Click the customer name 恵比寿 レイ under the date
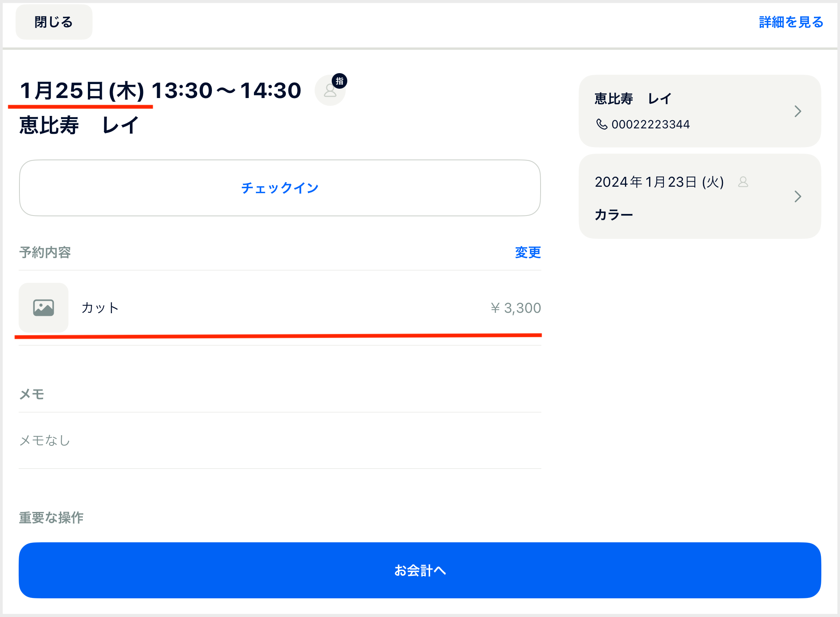This screenshot has width=840, height=617. pyautogui.click(x=79, y=125)
